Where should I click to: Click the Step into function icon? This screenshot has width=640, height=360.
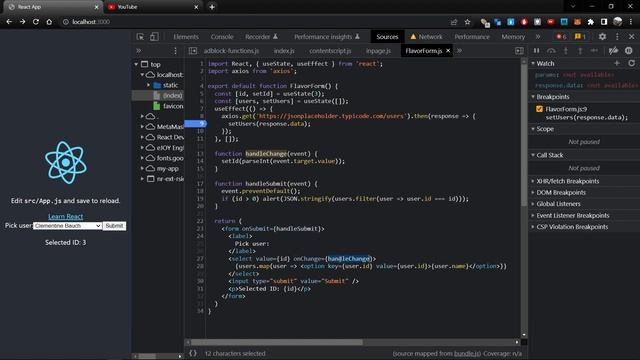coord(566,51)
